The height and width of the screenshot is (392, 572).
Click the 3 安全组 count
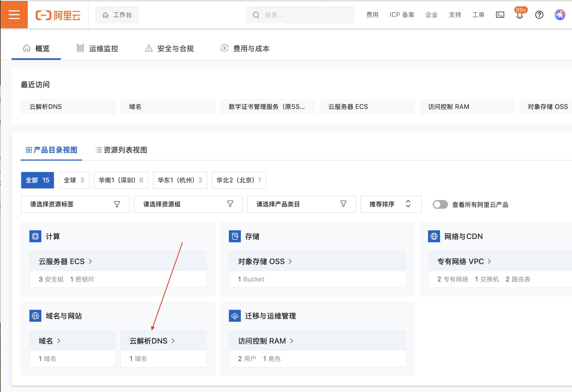tap(51, 279)
